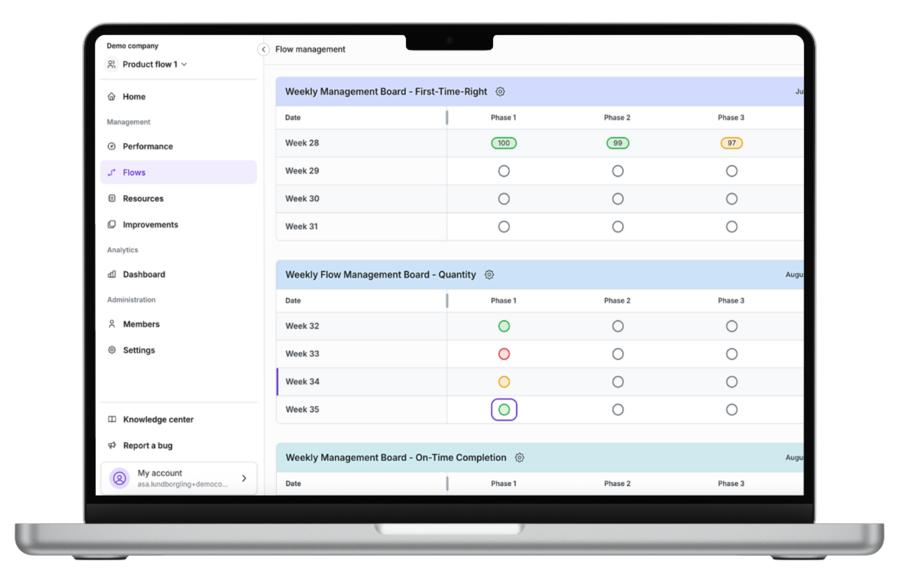This screenshot has width=899, height=588.
Task: Toggle Week 33 Phase 1 red status circle
Action: point(504,354)
